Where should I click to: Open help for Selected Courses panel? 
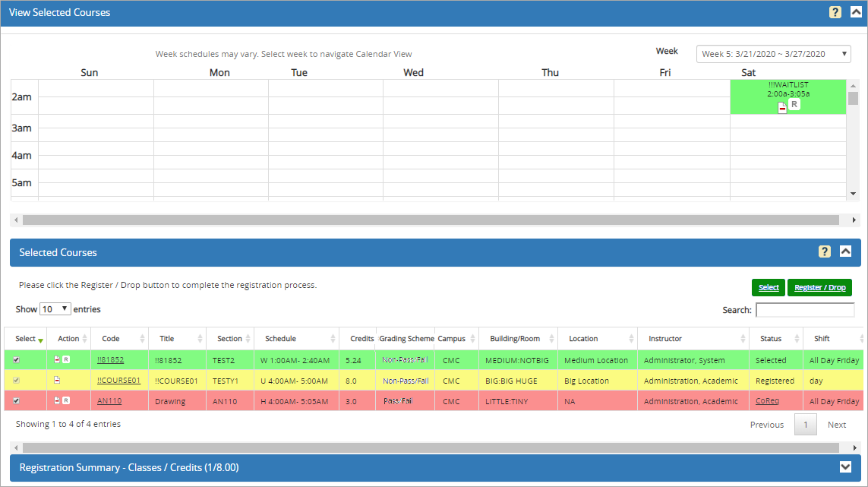[x=825, y=252]
